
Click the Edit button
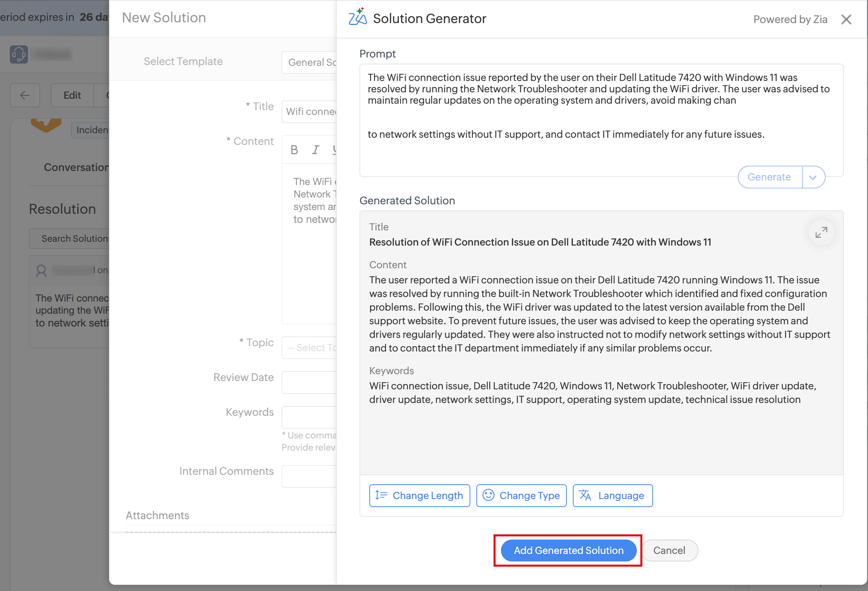72,95
